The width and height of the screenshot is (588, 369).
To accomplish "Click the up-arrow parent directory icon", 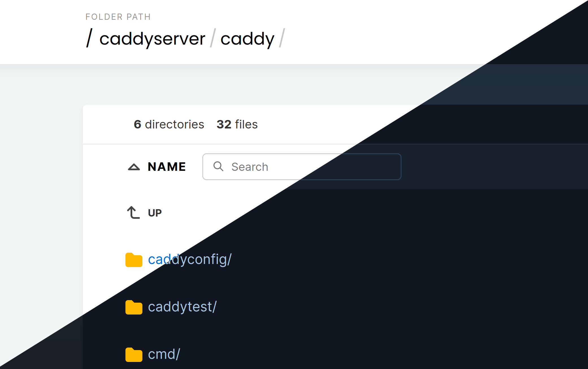I will point(133,213).
